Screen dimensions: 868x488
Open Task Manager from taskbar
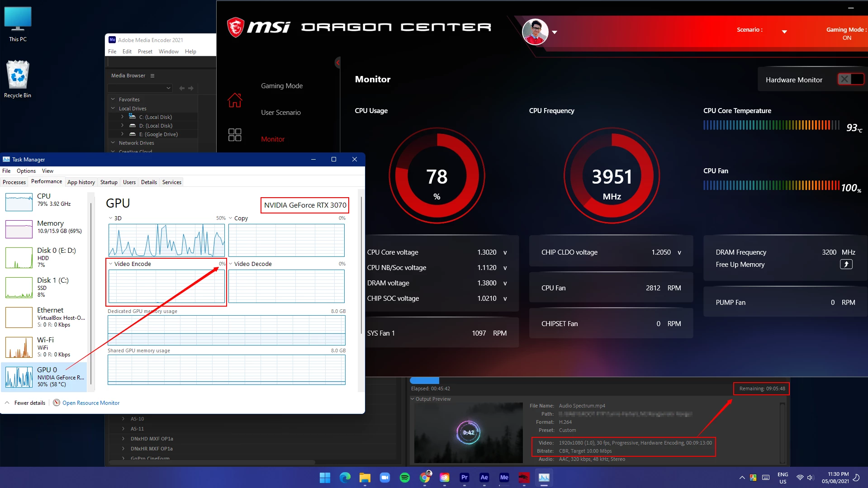(544, 478)
